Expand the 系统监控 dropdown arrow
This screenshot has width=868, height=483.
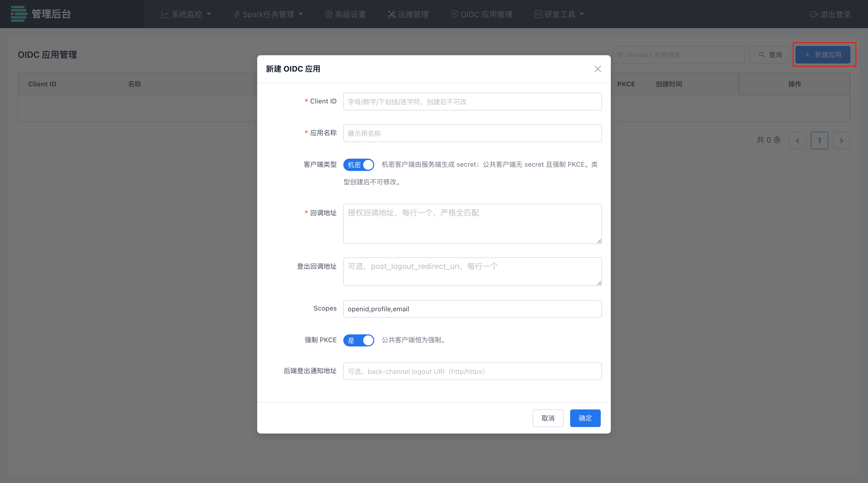tap(208, 14)
